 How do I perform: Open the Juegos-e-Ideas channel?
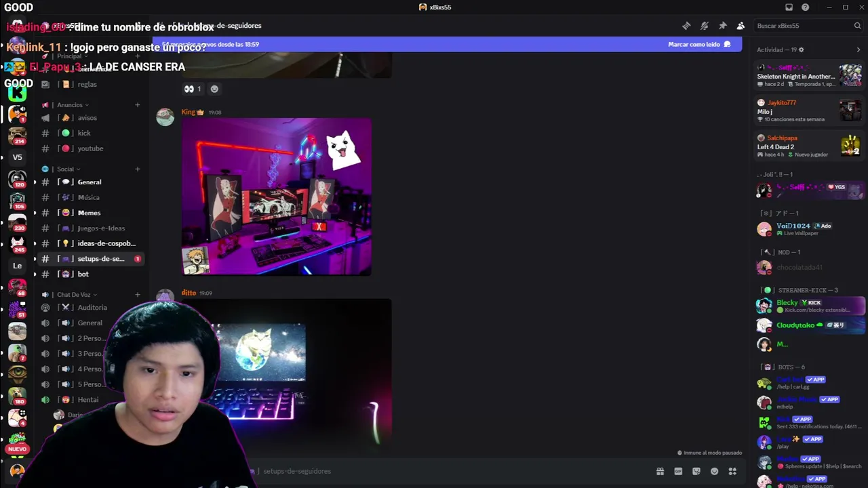pyautogui.click(x=91, y=228)
